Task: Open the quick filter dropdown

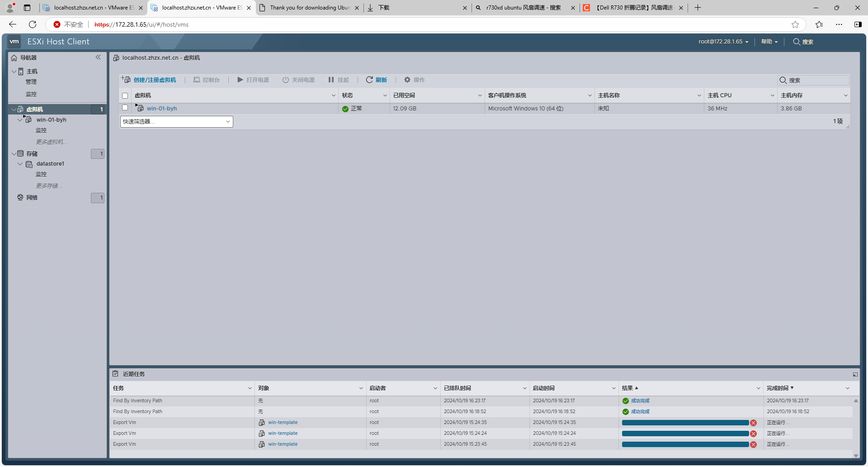Action: coord(177,122)
